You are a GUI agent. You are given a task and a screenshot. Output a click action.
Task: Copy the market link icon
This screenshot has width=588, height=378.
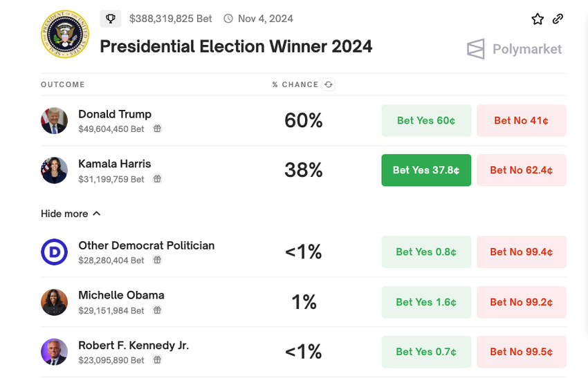(558, 19)
